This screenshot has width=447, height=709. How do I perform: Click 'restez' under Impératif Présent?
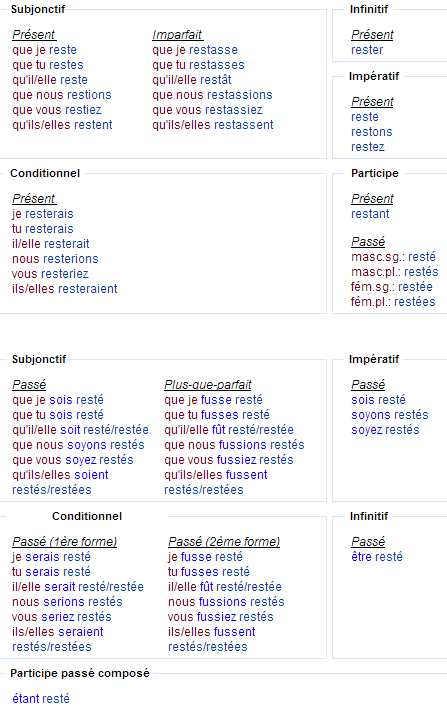click(x=368, y=147)
